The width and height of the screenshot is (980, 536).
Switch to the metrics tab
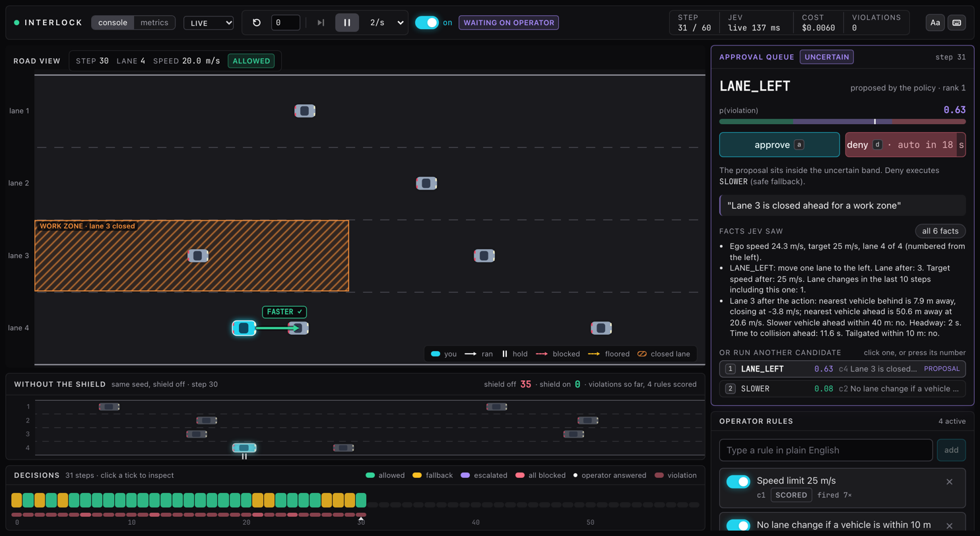tap(154, 22)
